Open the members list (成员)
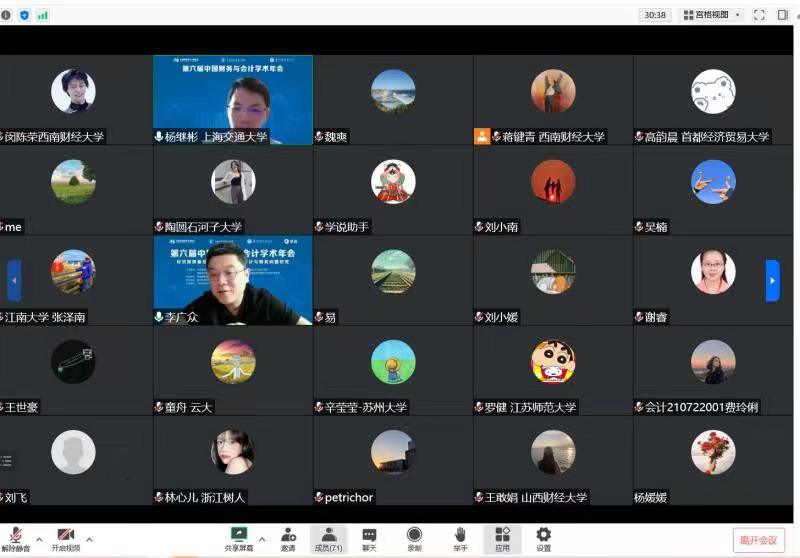 pos(328,538)
